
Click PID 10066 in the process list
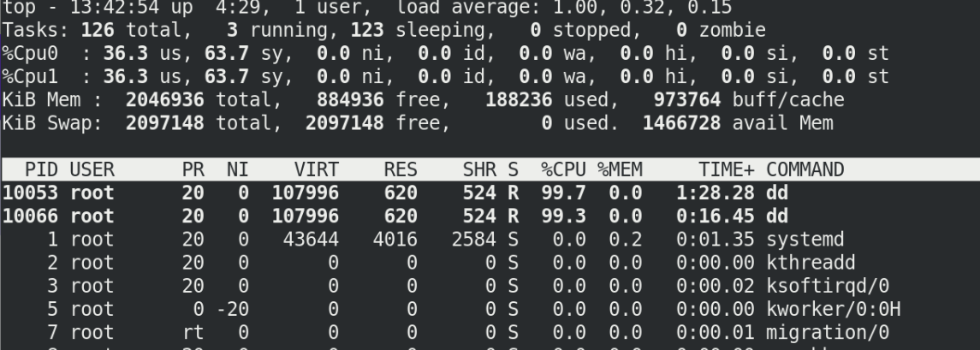coord(30,217)
